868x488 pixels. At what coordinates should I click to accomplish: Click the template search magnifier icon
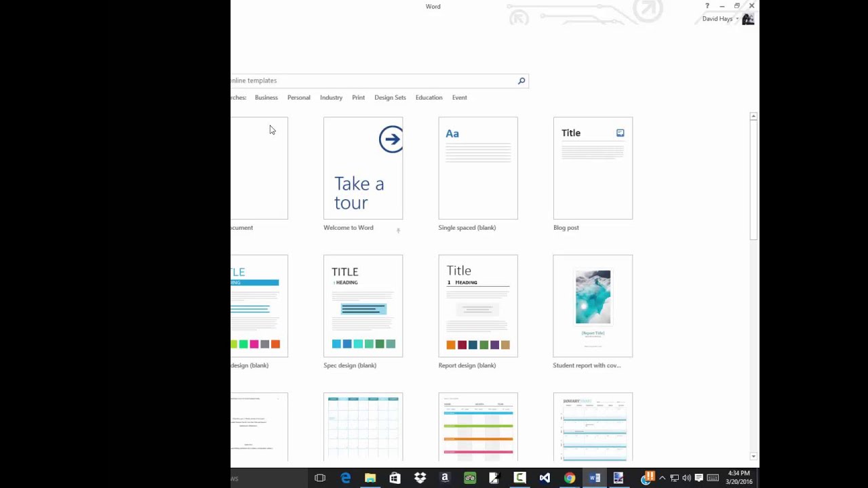tap(521, 81)
